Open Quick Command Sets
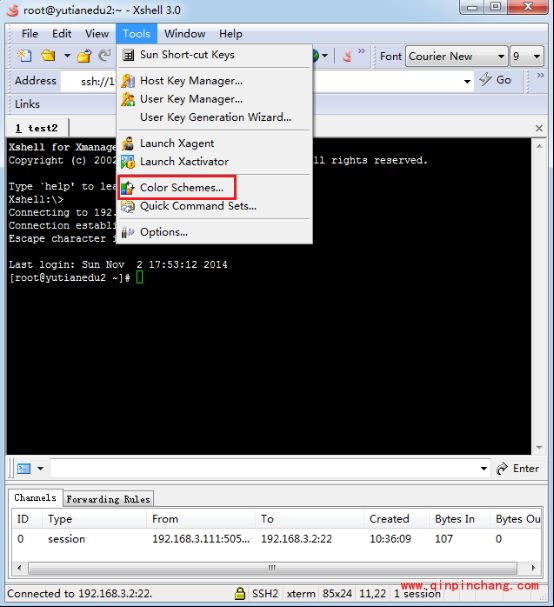The image size is (554, 607). point(214,206)
